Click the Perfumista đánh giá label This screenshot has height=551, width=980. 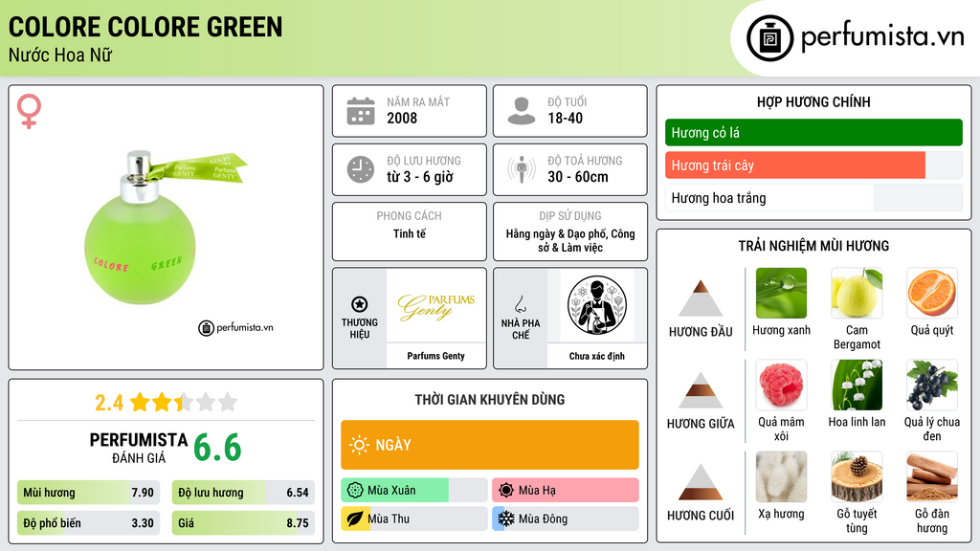[139, 448]
